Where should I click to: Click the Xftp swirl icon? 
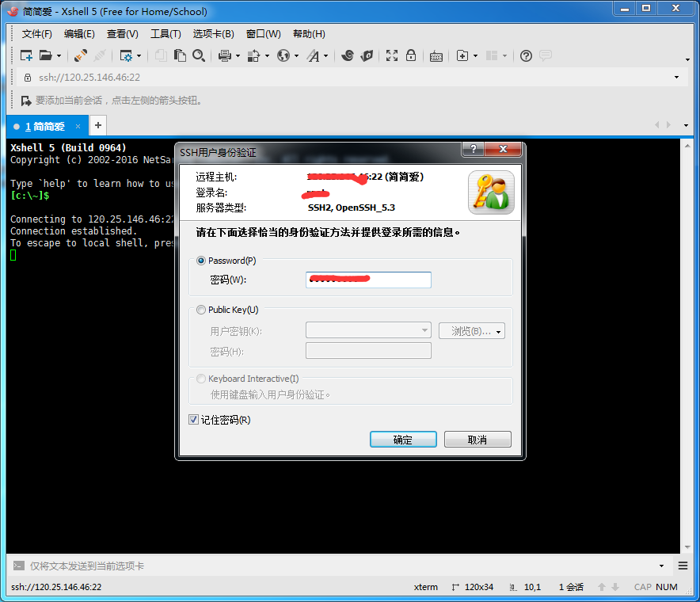pyautogui.click(x=348, y=55)
